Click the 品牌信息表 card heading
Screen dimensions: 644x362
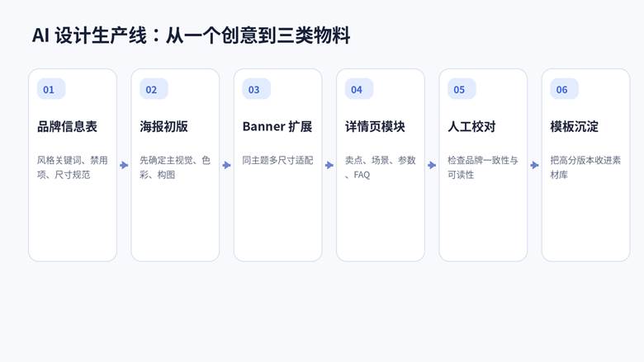(67, 126)
